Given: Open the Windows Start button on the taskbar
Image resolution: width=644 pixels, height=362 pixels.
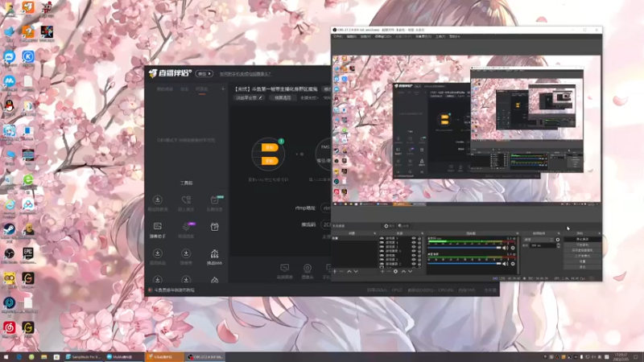Looking at the screenshot, I should [6, 357].
